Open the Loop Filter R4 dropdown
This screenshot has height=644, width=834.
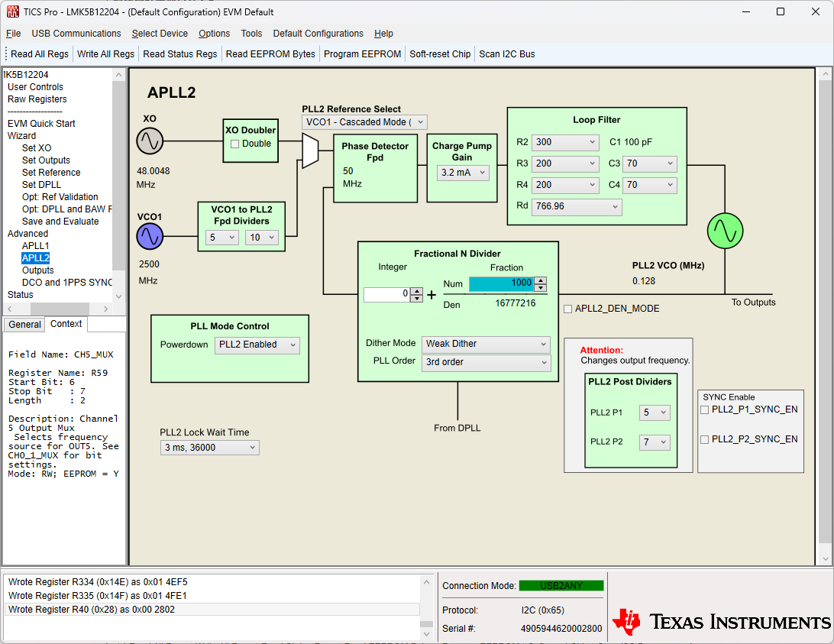point(565,185)
